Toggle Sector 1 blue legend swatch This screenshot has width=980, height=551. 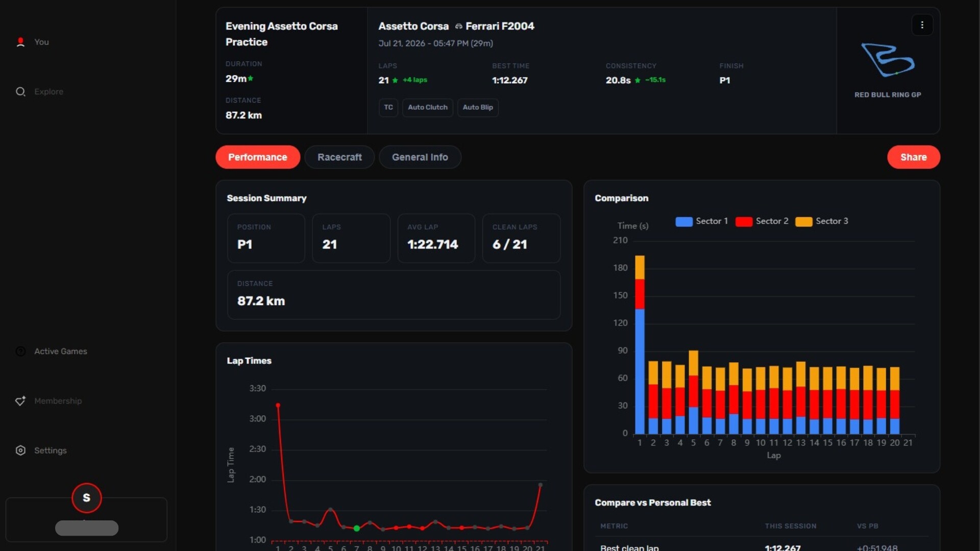[x=684, y=221]
